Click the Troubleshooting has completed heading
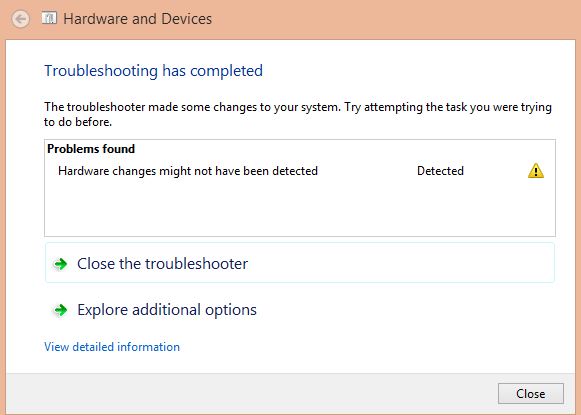This screenshot has width=581, height=415. pyautogui.click(x=153, y=71)
